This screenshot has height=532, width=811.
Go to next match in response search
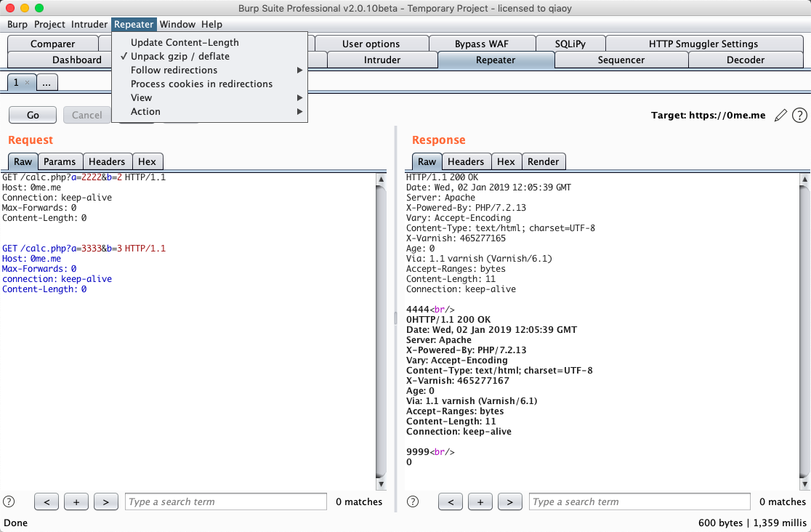[x=509, y=501]
